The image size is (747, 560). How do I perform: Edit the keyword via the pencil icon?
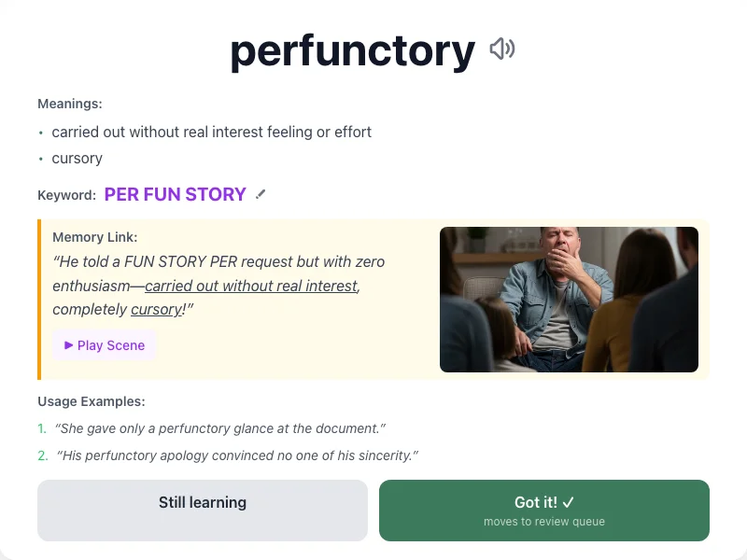[261, 193]
